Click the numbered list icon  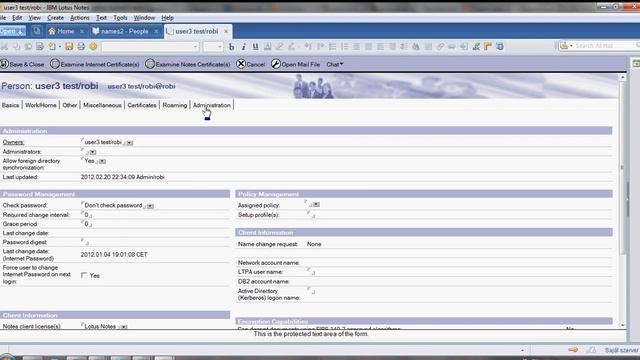(x=344, y=47)
